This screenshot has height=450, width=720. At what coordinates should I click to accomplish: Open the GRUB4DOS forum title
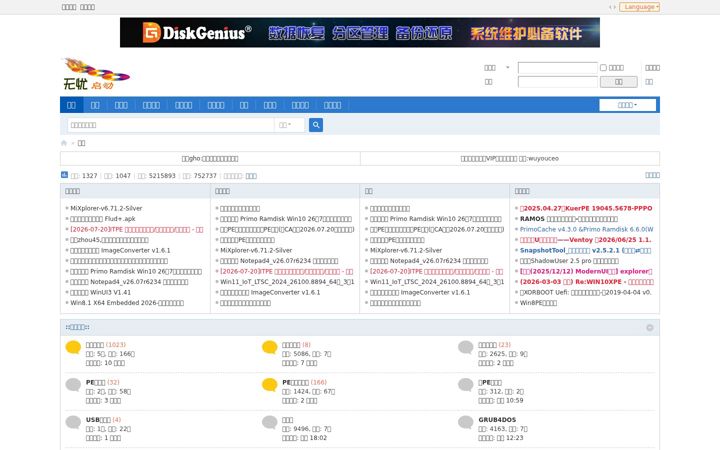click(x=497, y=420)
